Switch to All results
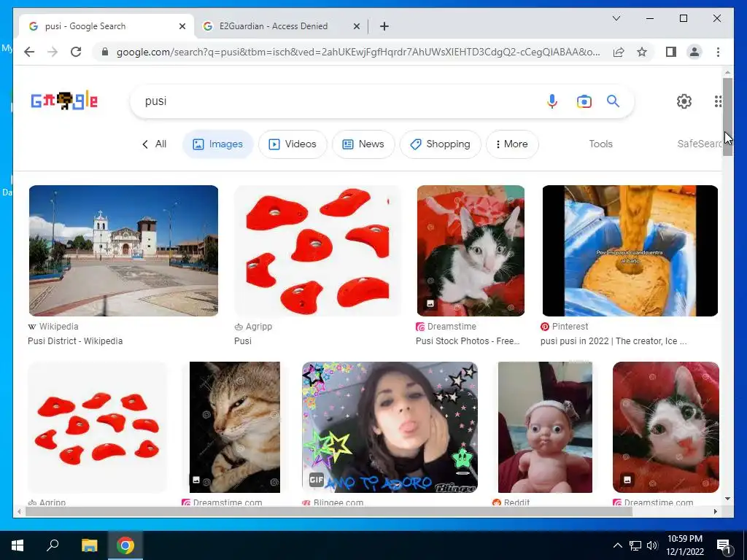The height and width of the screenshot is (560, 747). point(160,144)
